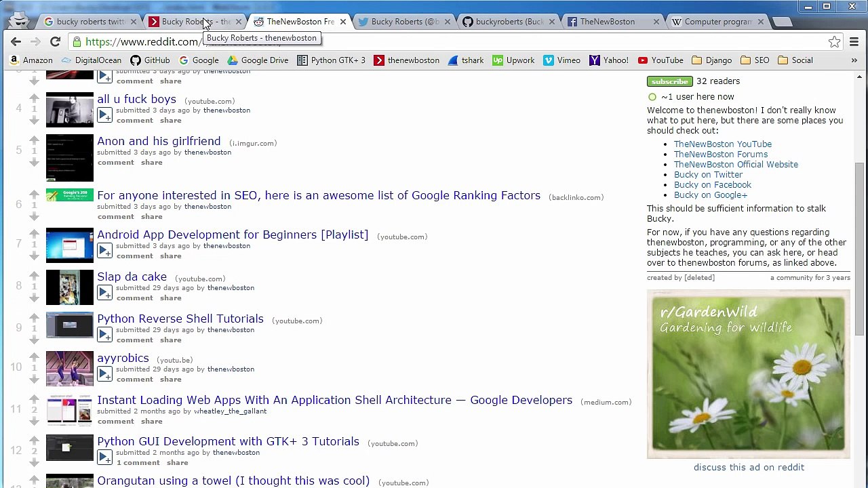Open the Vimeo bookmark

point(561,60)
